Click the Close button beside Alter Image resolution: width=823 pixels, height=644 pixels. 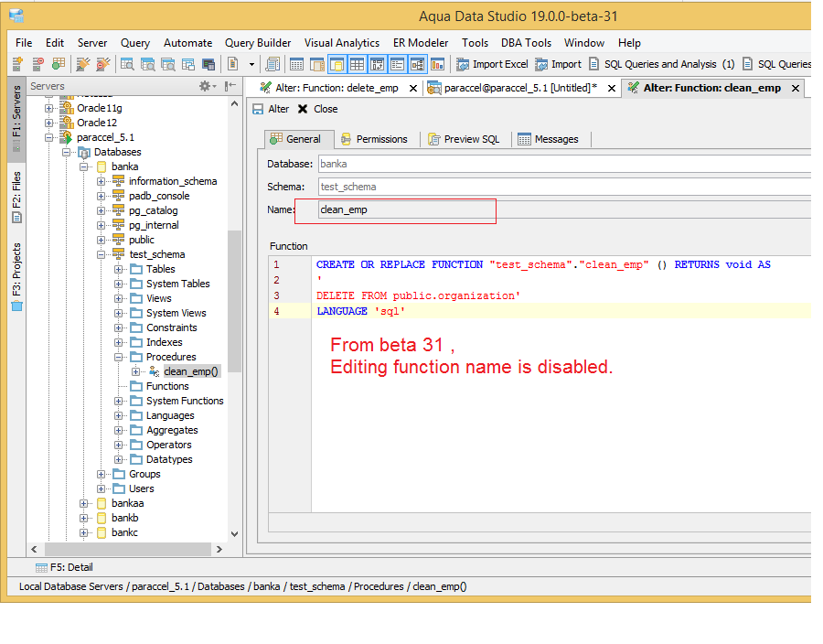pyautogui.click(x=317, y=109)
